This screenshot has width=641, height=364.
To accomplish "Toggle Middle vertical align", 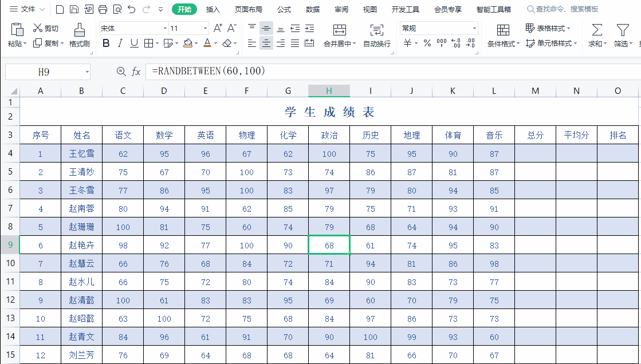I will click(x=266, y=28).
